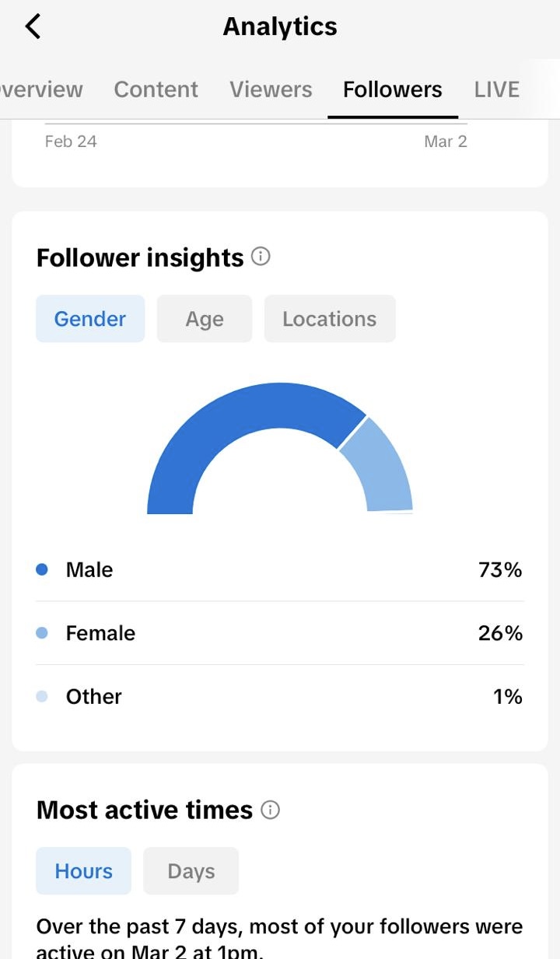
Task: Tap the Follower insights info icon
Action: (x=261, y=257)
